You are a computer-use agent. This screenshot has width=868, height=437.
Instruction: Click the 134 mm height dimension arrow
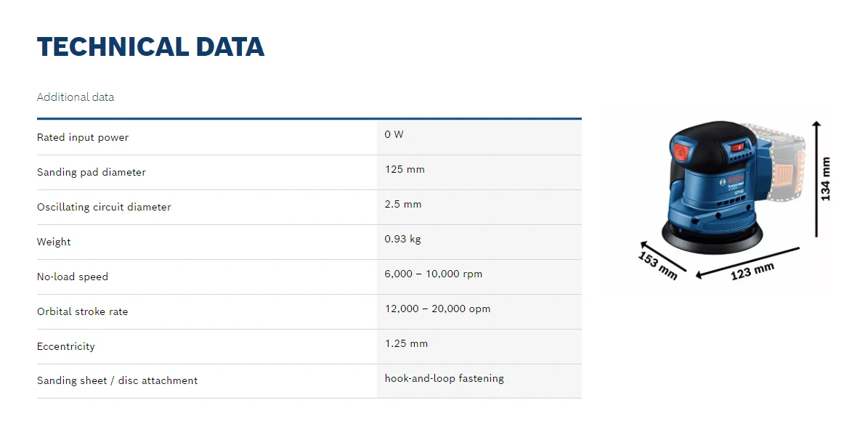816,179
